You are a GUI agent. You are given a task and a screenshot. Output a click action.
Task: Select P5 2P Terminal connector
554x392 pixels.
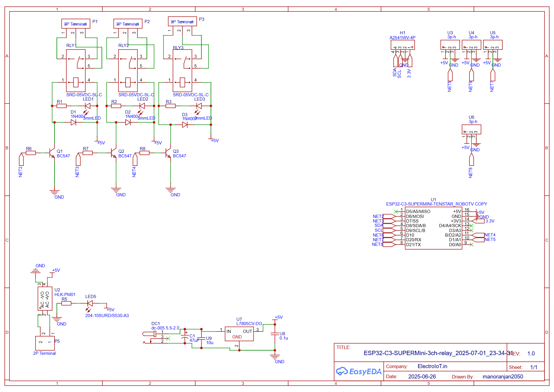(x=45, y=344)
